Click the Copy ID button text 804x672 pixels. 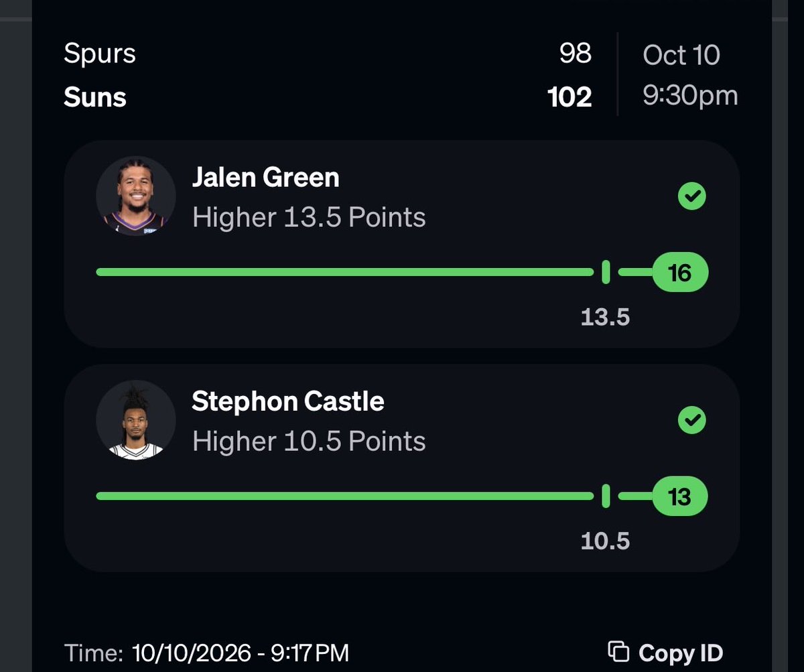(x=681, y=653)
